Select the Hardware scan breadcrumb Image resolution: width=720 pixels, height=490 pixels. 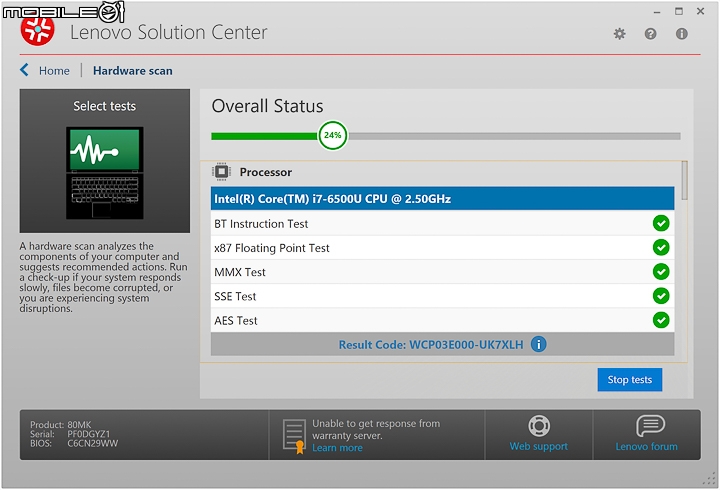133,71
